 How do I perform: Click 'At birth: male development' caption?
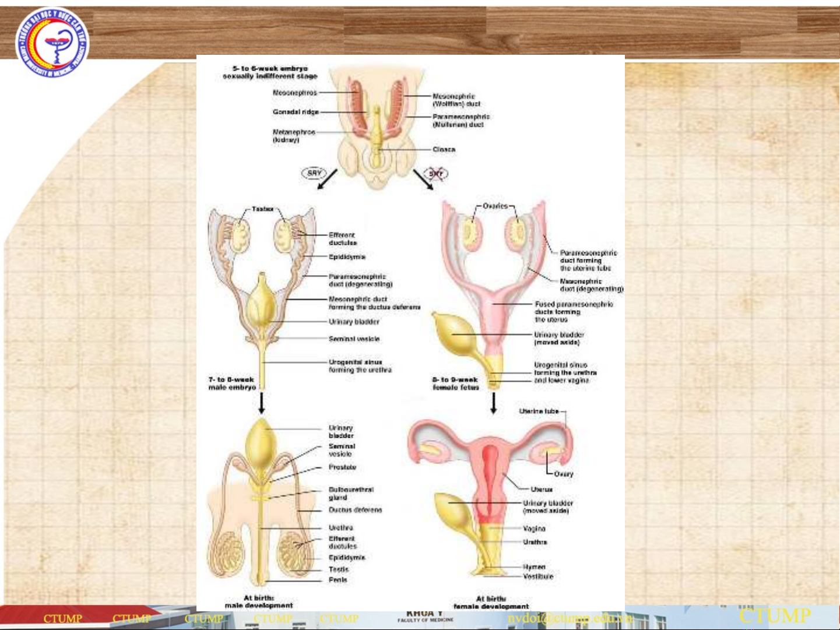coord(259,601)
